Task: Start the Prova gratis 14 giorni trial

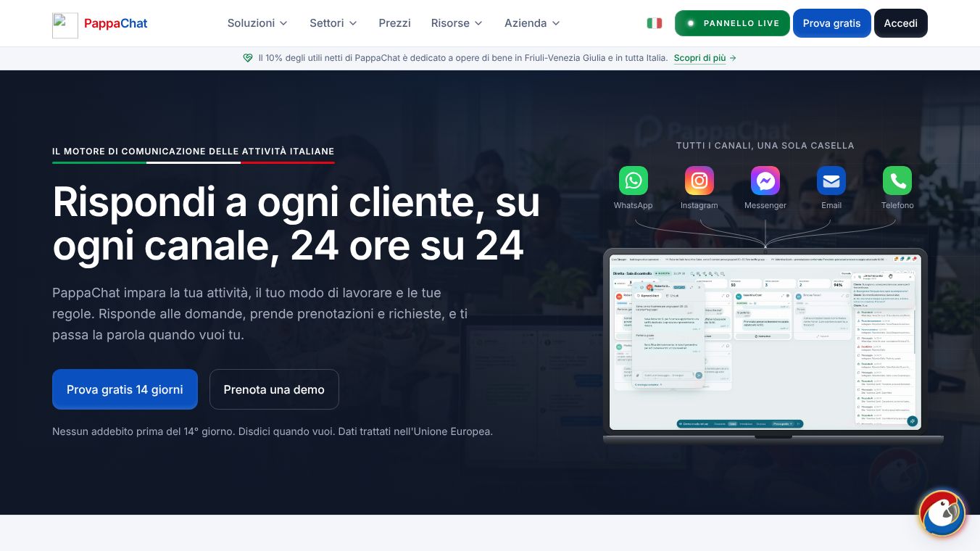Action: point(125,389)
